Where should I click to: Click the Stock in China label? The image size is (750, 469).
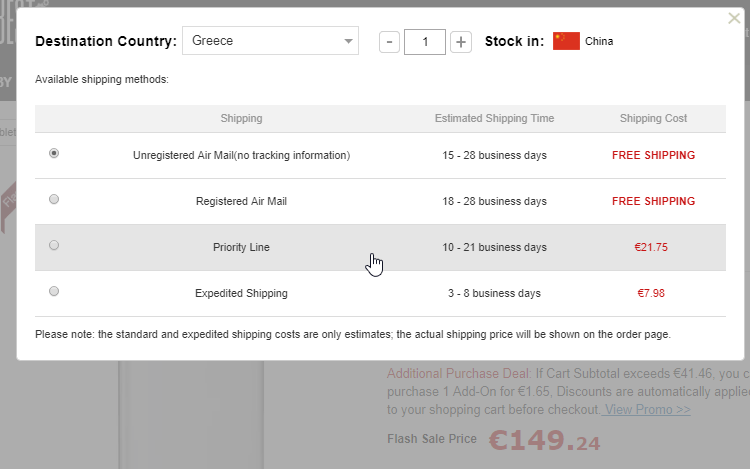coord(599,42)
